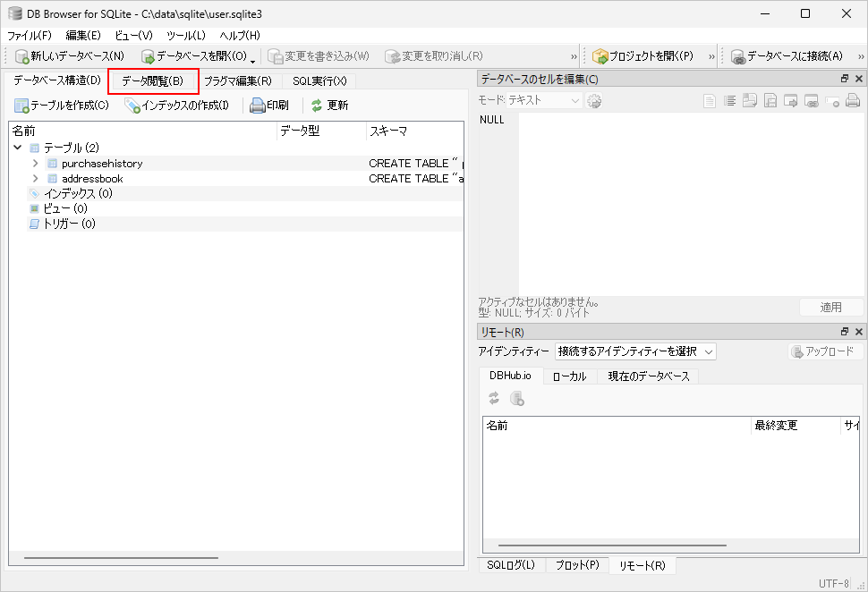Click the indented-lines text icon in cell editor
868x592 pixels.
tap(729, 101)
